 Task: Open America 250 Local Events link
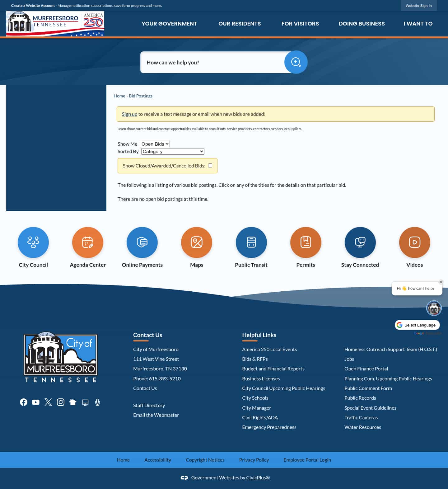[269, 349]
